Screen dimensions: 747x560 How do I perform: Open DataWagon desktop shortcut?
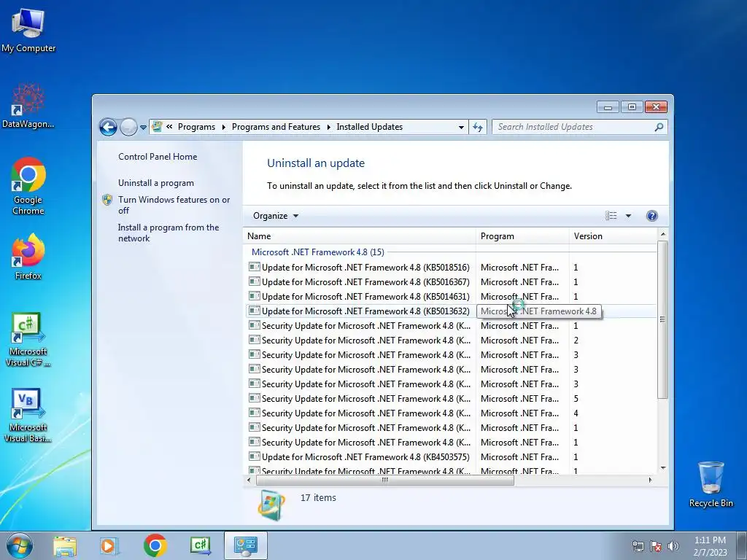click(x=28, y=106)
